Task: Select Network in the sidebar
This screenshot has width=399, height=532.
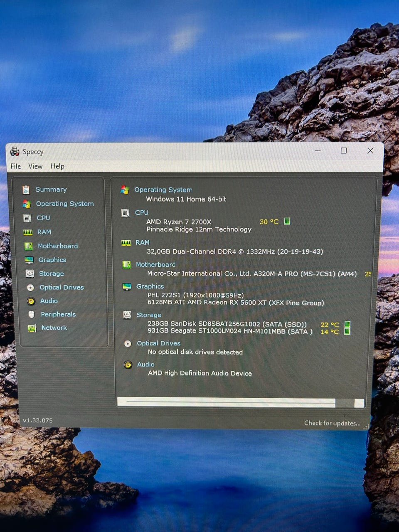Action: coord(54,328)
